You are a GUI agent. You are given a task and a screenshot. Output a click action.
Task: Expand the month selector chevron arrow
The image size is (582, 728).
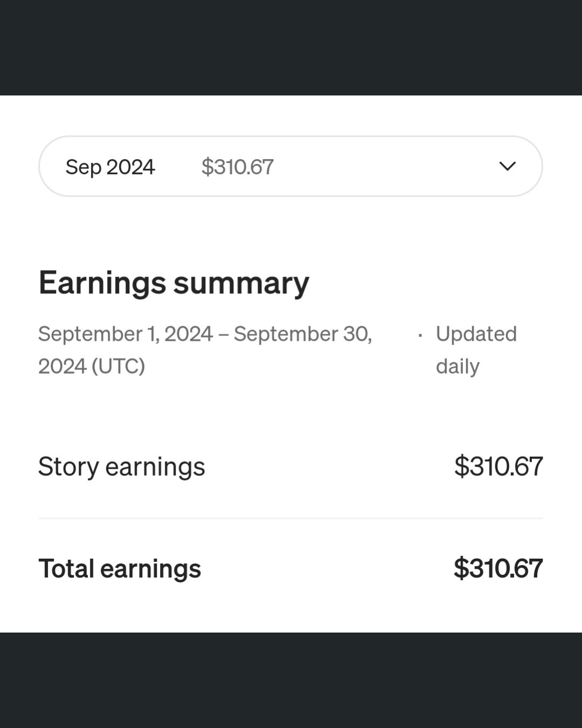pyautogui.click(x=507, y=166)
